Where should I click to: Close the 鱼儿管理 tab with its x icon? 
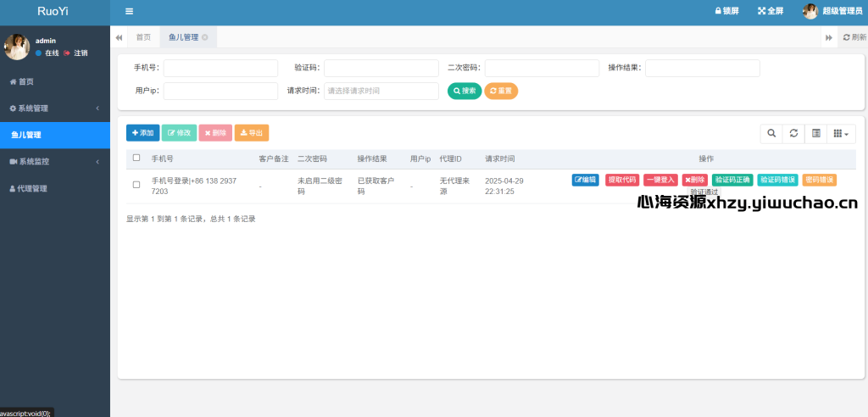(205, 37)
